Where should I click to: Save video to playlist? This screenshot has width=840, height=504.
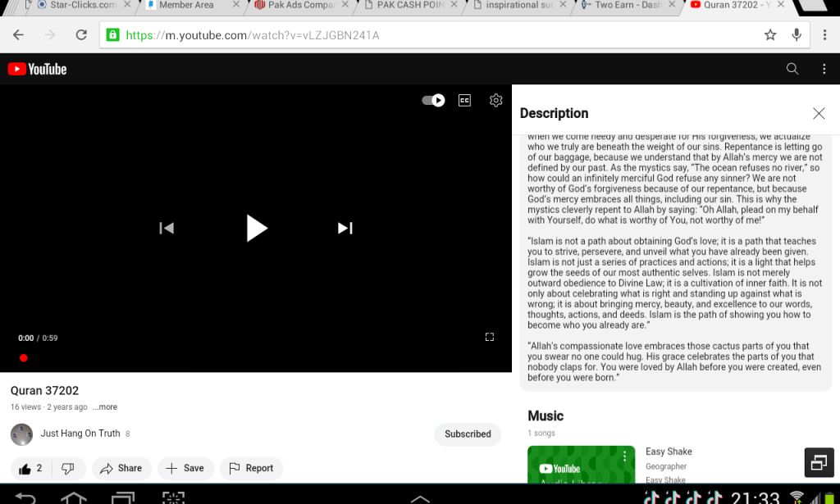pos(185,468)
